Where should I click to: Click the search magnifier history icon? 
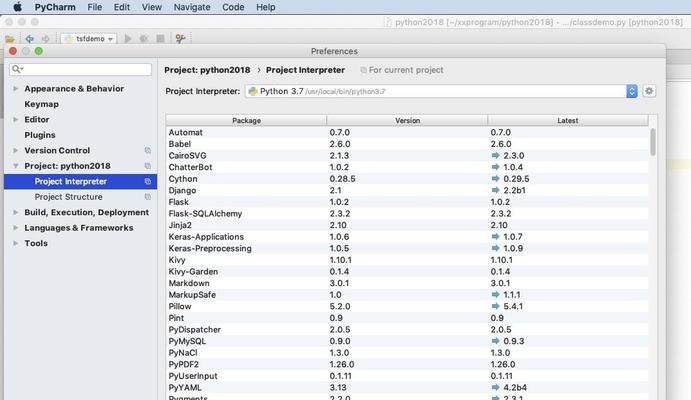[18, 69]
